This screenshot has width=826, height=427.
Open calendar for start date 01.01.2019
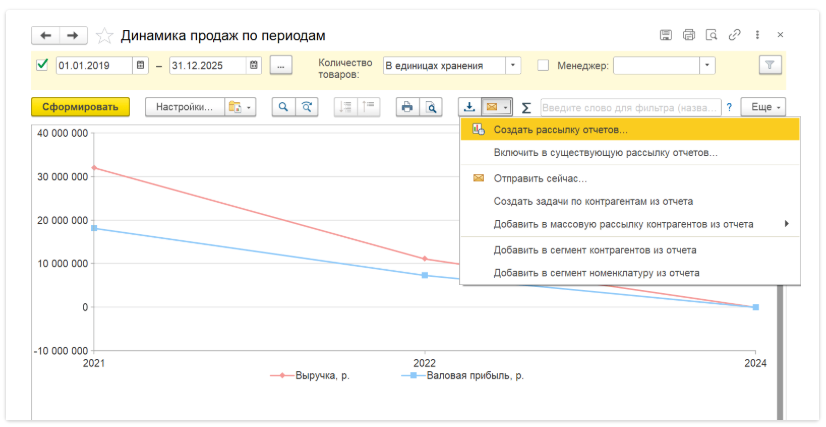click(140, 65)
